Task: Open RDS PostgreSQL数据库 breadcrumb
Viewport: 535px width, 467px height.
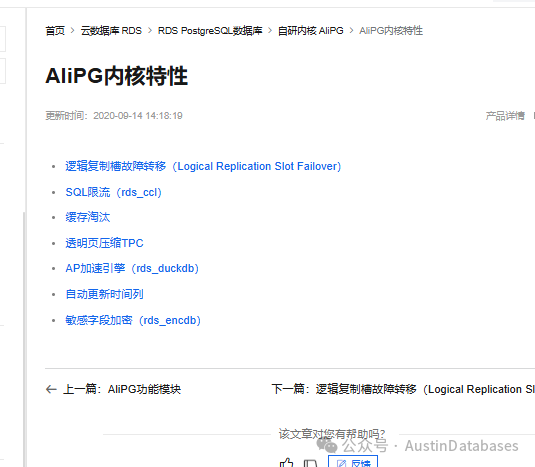Action: click(x=210, y=31)
